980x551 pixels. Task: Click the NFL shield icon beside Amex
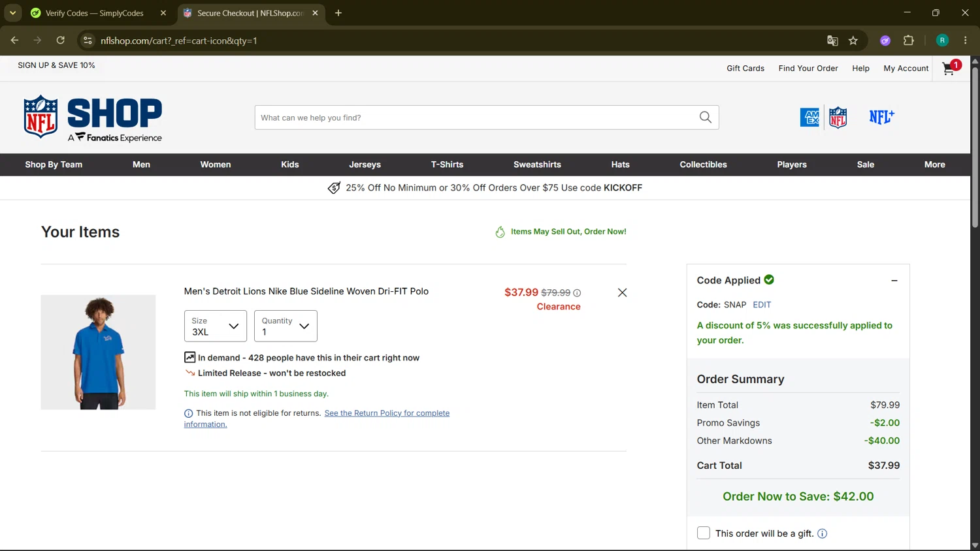tap(838, 118)
